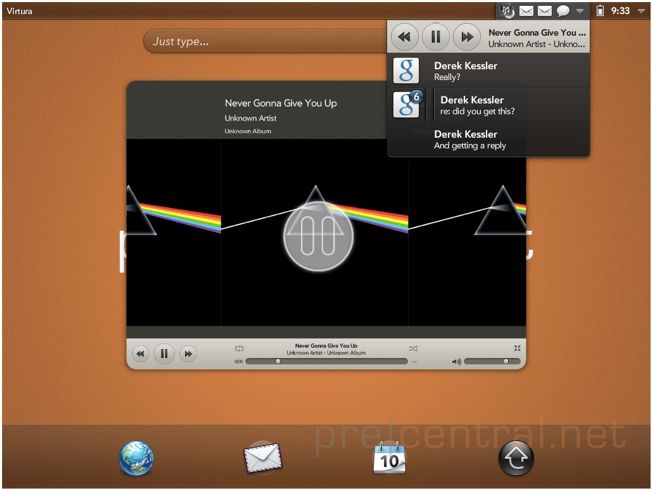Skip to next track in notification panel
Screen dimensions: 652x490
click(466, 38)
